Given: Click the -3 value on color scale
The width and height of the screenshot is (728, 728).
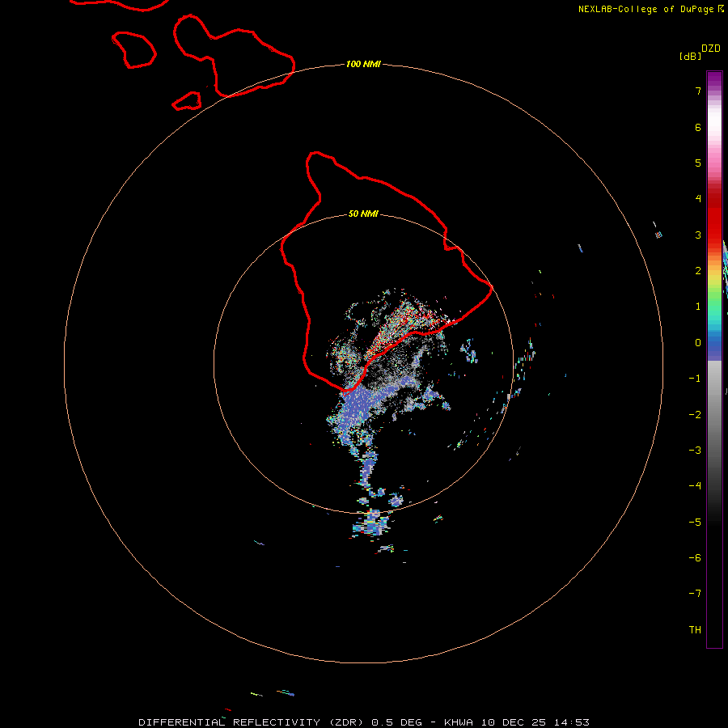Looking at the screenshot, I should [695, 451].
